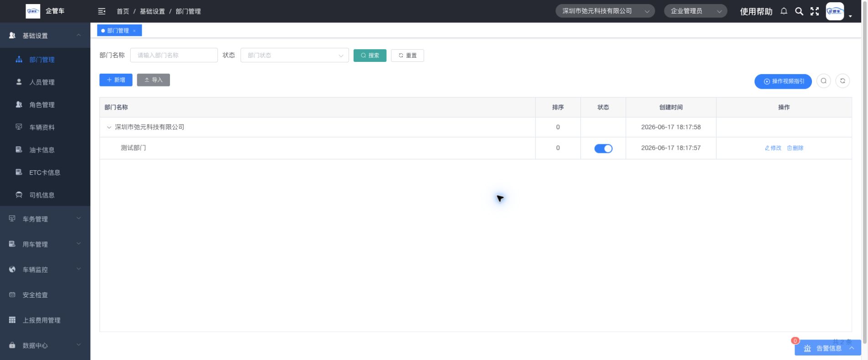Collapse the 基础设置 menu group
The image size is (868, 360).
pyautogui.click(x=45, y=35)
